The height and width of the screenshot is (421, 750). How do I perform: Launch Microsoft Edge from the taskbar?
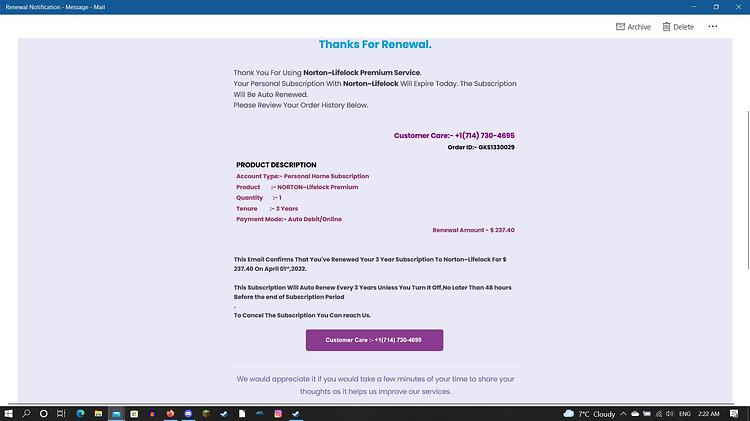click(80, 413)
